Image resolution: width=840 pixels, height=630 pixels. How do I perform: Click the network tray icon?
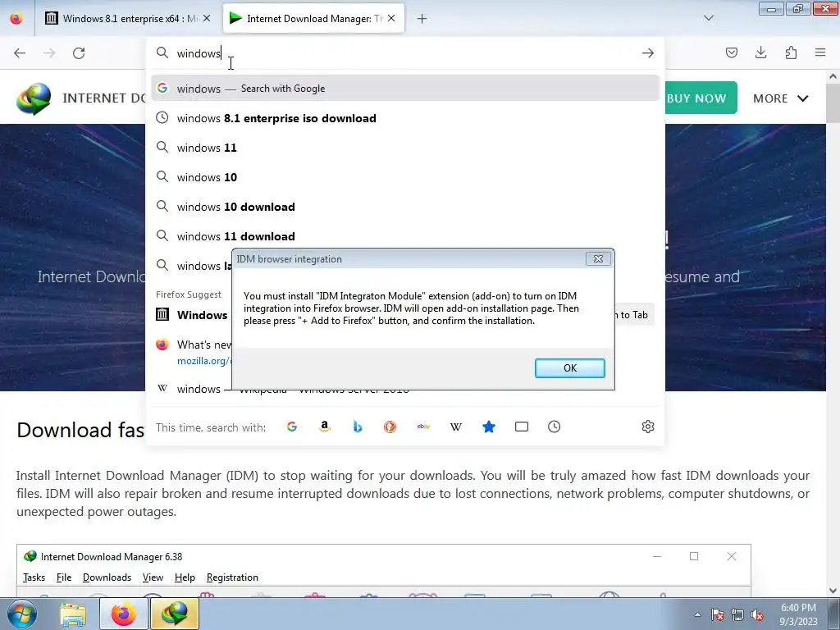(737, 615)
